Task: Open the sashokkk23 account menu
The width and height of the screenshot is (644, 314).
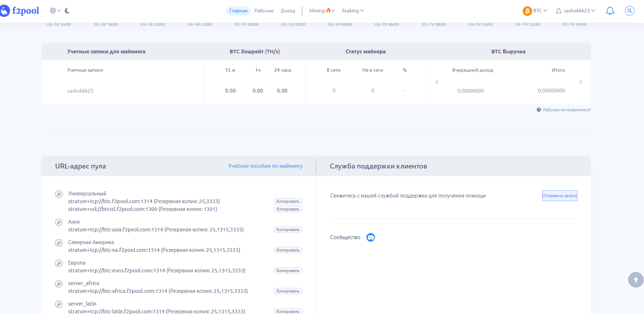Action: point(576,11)
